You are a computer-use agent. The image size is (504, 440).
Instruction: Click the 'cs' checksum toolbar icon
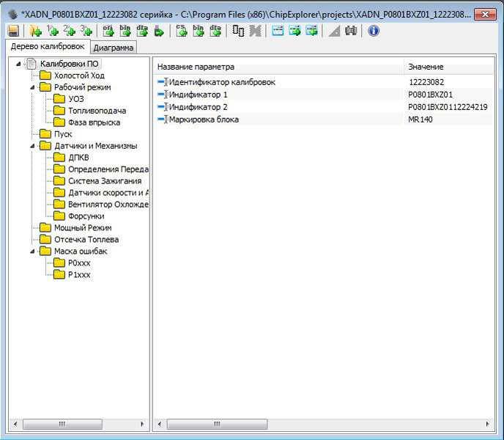point(182,31)
